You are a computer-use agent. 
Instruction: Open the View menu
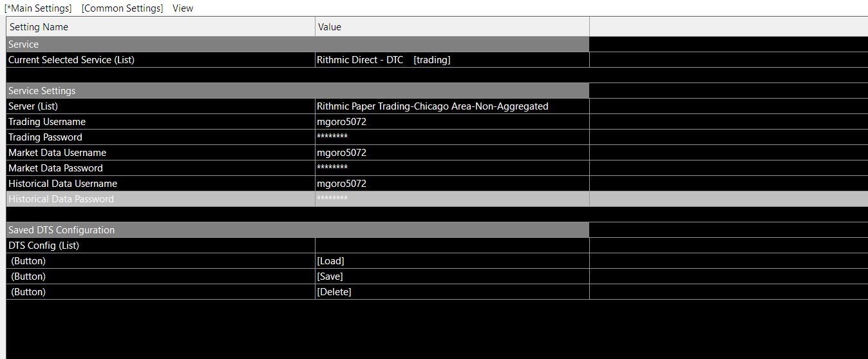coord(183,8)
